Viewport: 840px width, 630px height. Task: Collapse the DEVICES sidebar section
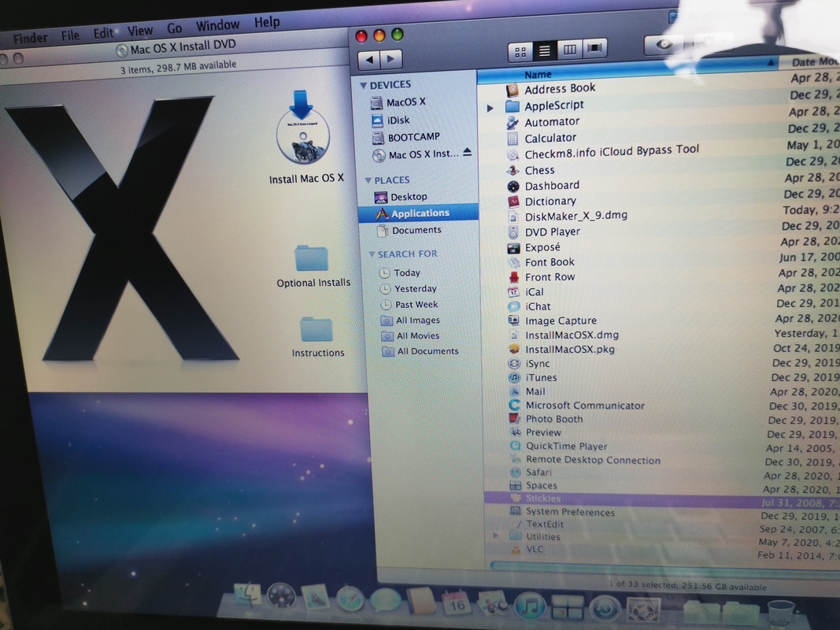tap(364, 86)
